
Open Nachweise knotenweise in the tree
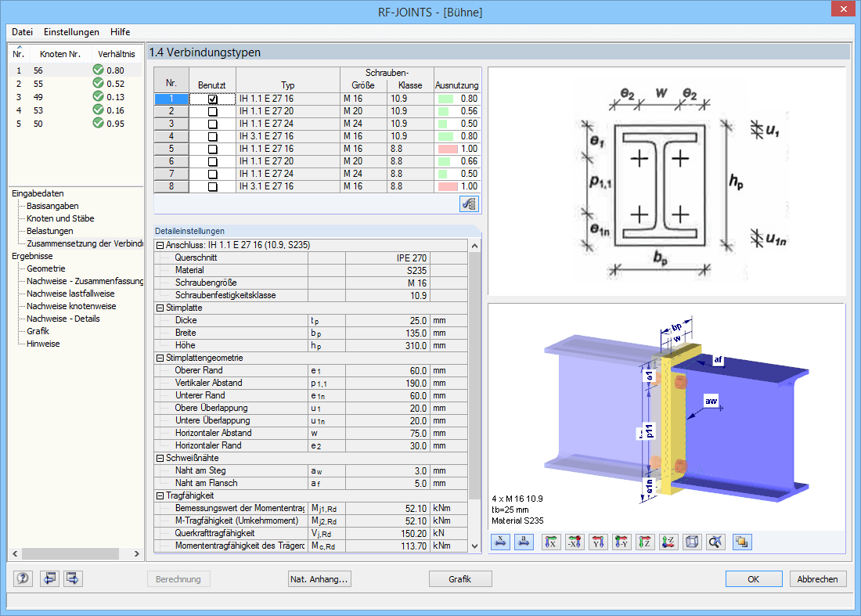[71, 306]
